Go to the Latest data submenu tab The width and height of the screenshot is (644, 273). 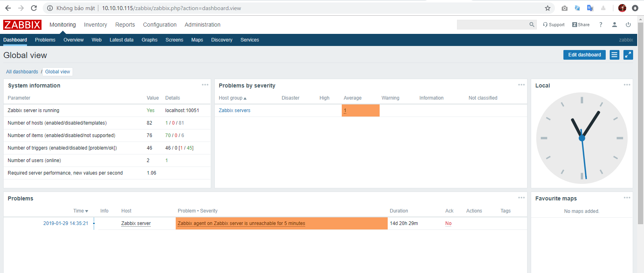[x=121, y=40]
